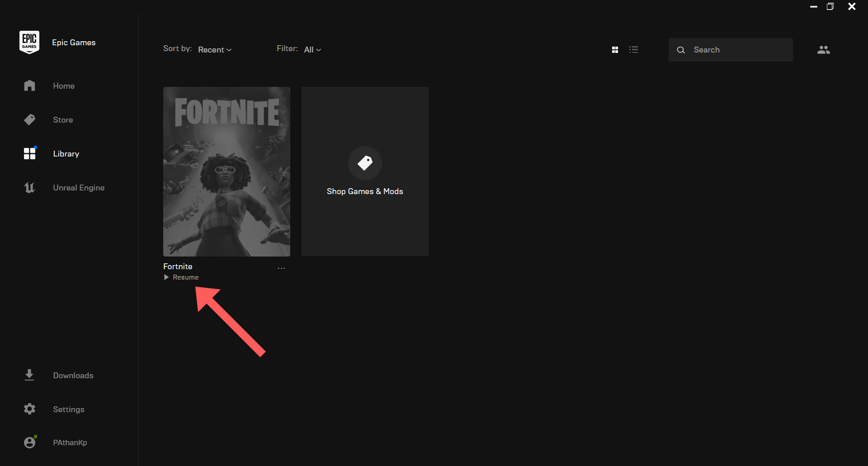868x466 pixels.
Task: Open Shop Games & Mods
Action: coord(365,172)
